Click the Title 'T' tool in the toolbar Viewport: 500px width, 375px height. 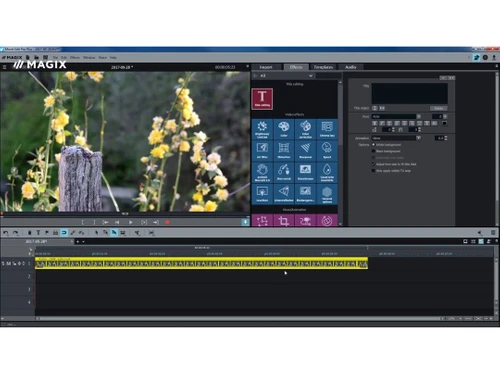(x=38, y=233)
